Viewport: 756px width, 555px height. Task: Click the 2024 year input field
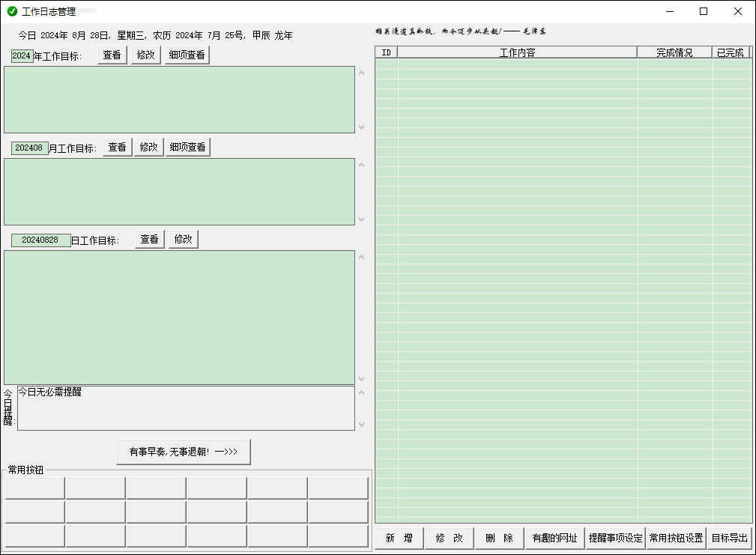[22, 54]
